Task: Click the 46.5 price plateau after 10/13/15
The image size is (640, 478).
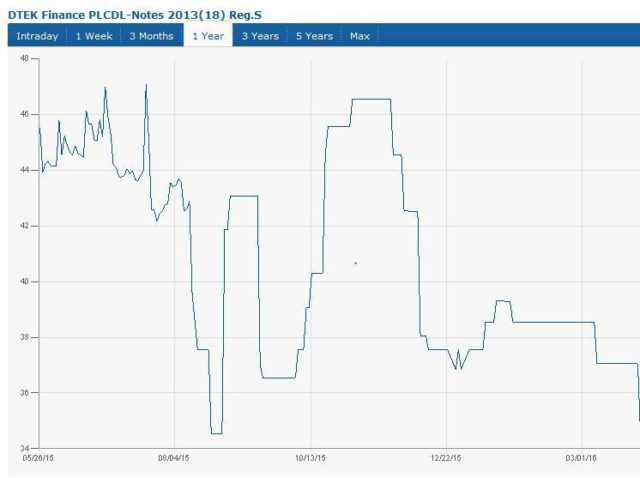Action: [370, 99]
